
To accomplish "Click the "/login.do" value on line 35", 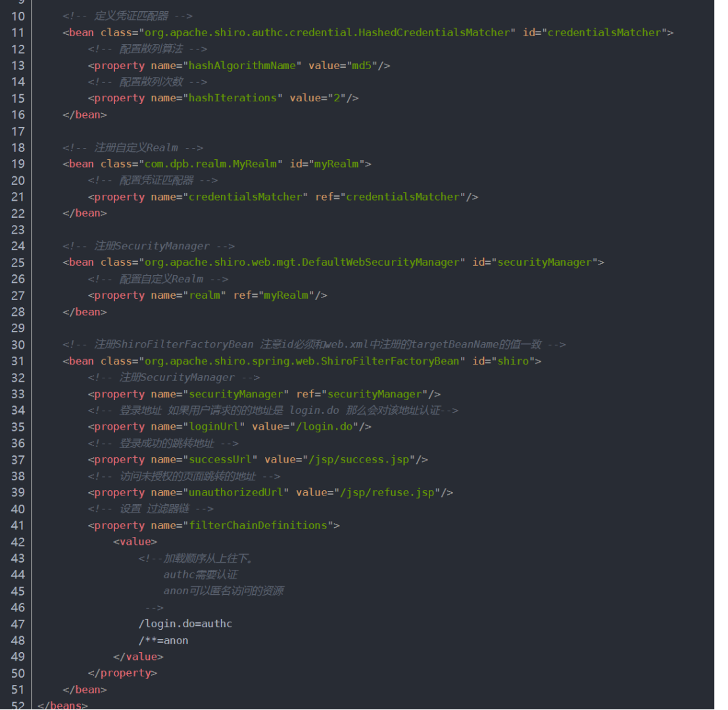I will click(x=324, y=426).
